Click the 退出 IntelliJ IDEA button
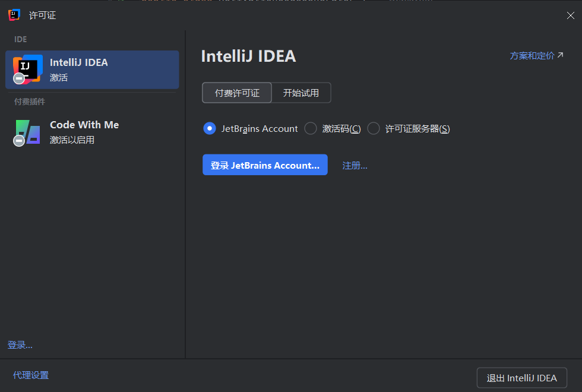582x392 pixels. 521,378
